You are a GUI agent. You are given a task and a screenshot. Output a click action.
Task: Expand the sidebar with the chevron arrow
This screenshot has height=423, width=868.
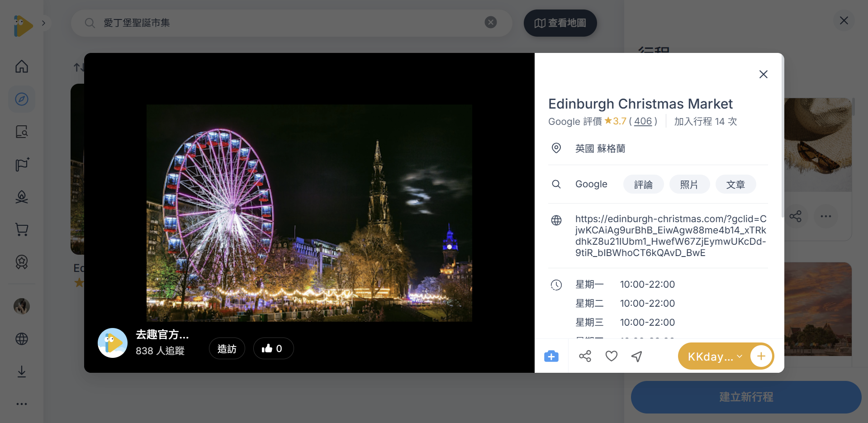[43, 23]
